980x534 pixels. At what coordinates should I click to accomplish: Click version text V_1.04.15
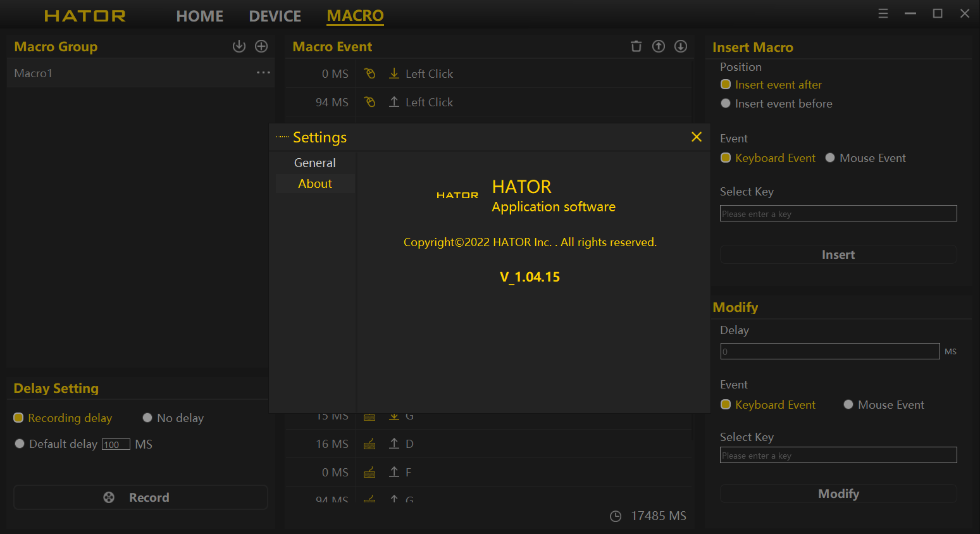tap(530, 277)
